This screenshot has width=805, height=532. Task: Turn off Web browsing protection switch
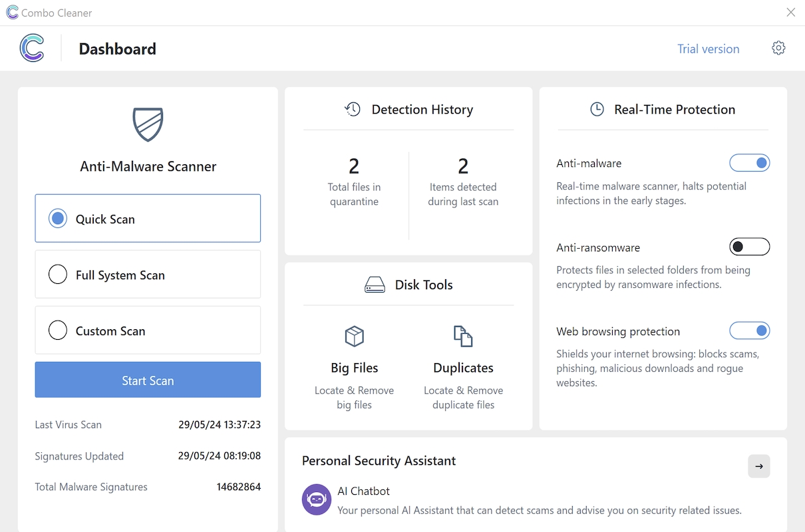point(750,331)
